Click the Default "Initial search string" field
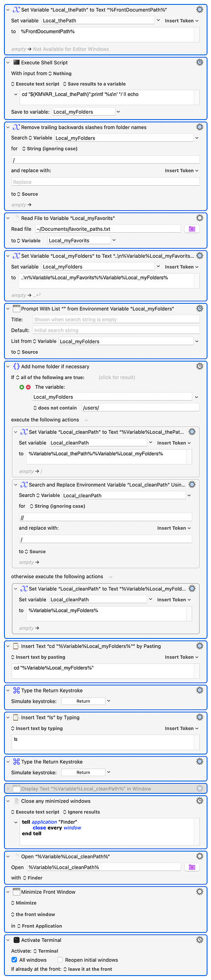 point(116,330)
